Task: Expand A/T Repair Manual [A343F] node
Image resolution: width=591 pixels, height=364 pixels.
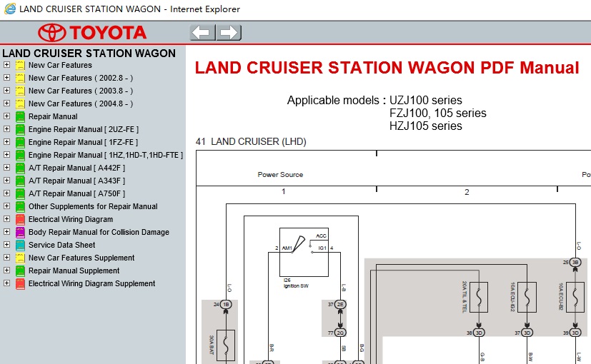Action: [6, 181]
